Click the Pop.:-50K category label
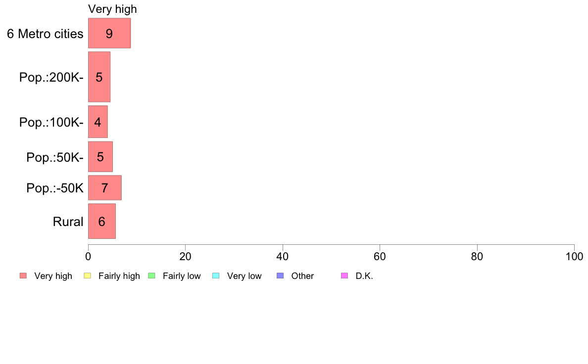The image size is (588, 364). [55, 188]
